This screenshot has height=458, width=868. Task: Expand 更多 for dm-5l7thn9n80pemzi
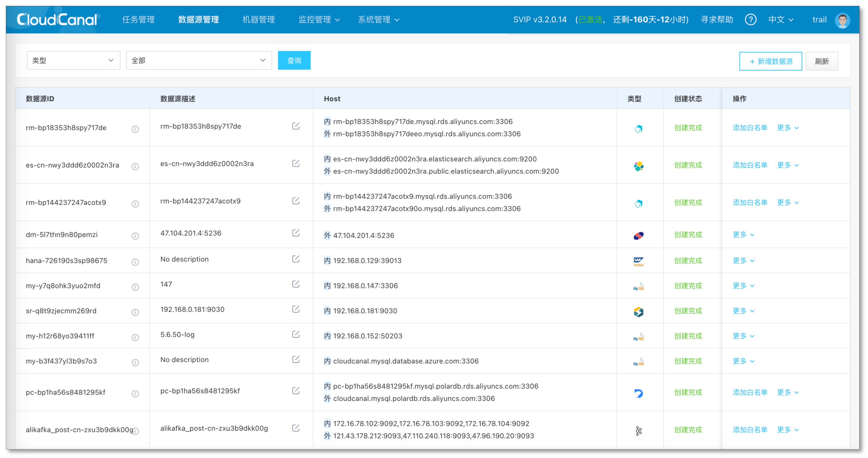point(743,235)
